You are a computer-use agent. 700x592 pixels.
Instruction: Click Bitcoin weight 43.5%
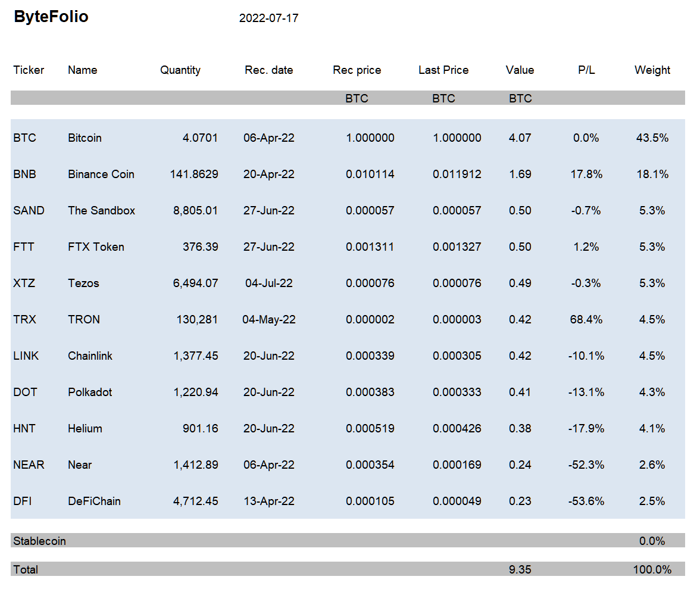tap(652, 138)
